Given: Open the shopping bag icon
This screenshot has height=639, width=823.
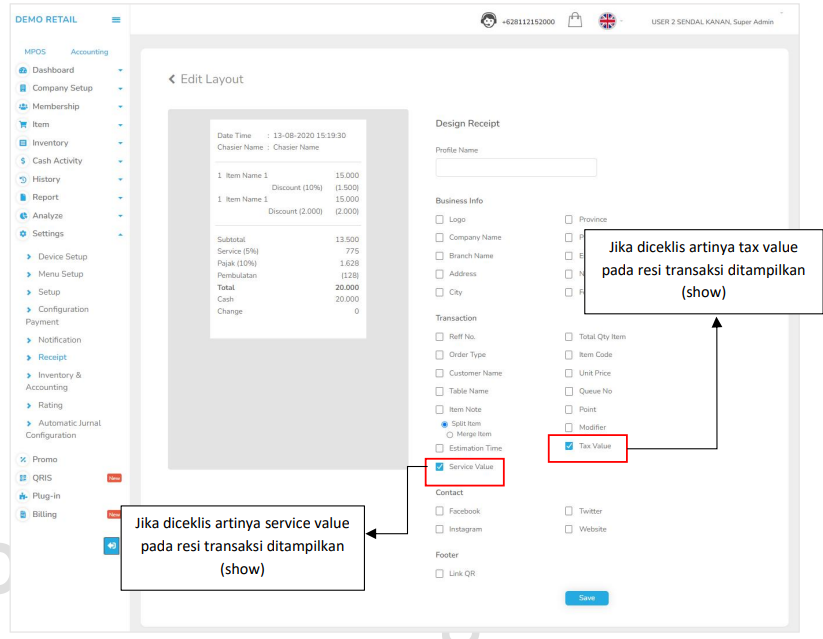Looking at the screenshot, I should (575, 20).
